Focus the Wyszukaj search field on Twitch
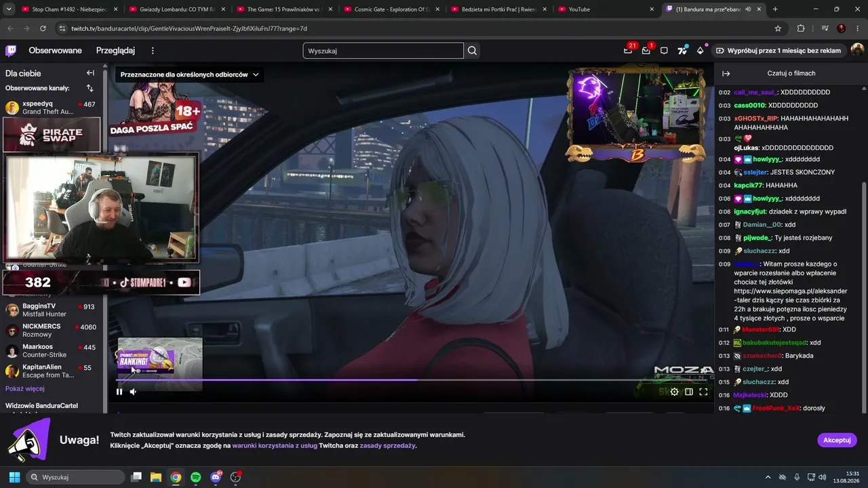Viewport: 868px width, 488px height. (383, 51)
